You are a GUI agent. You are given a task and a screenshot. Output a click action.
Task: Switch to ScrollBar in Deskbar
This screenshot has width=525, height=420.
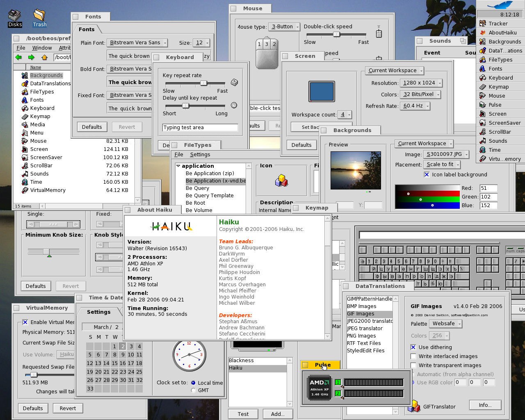click(x=500, y=132)
